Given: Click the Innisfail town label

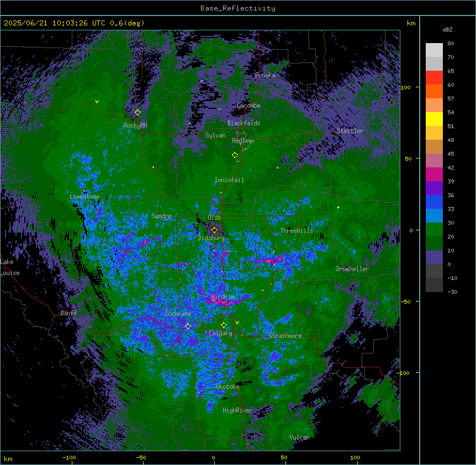Looking at the screenshot, I should (229, 180).
